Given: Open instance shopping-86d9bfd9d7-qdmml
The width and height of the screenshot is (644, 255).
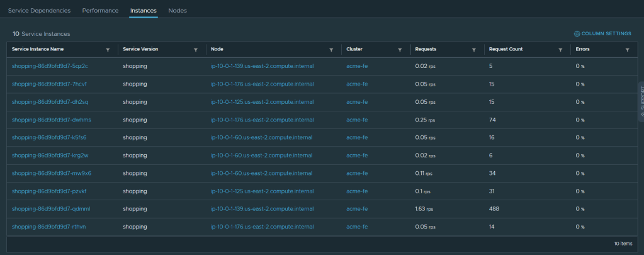Looking at the screenshot, I should pos(51,208).
